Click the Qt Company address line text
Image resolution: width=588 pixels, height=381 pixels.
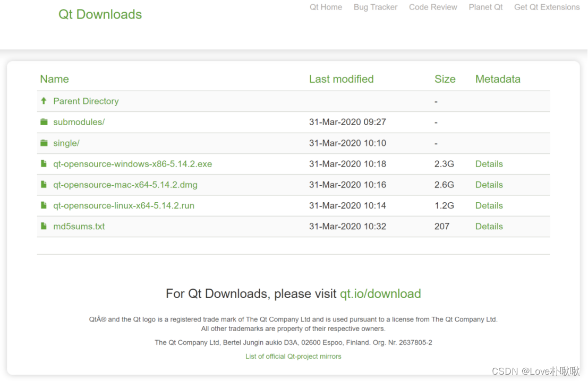(x=293, y=342)
